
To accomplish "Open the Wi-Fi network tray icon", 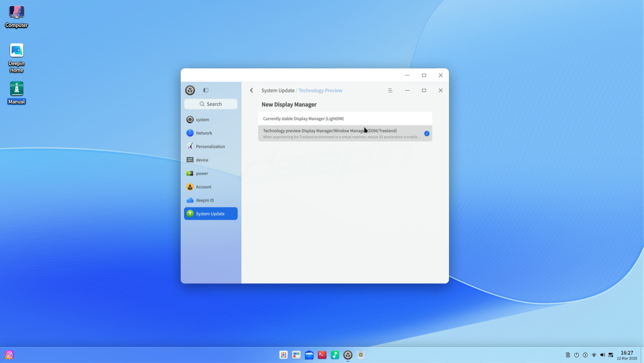I will (x=594, y=355).
